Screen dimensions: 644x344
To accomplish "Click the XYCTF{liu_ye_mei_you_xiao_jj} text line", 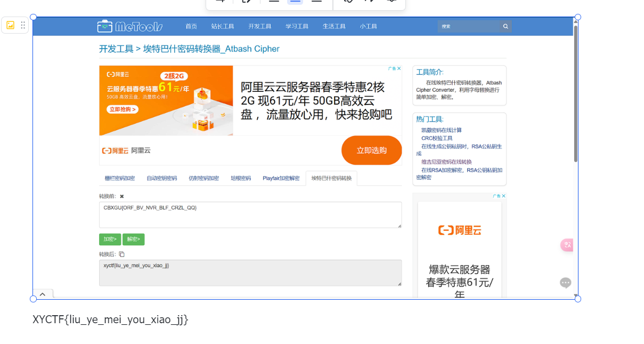I will coord(110,319).
